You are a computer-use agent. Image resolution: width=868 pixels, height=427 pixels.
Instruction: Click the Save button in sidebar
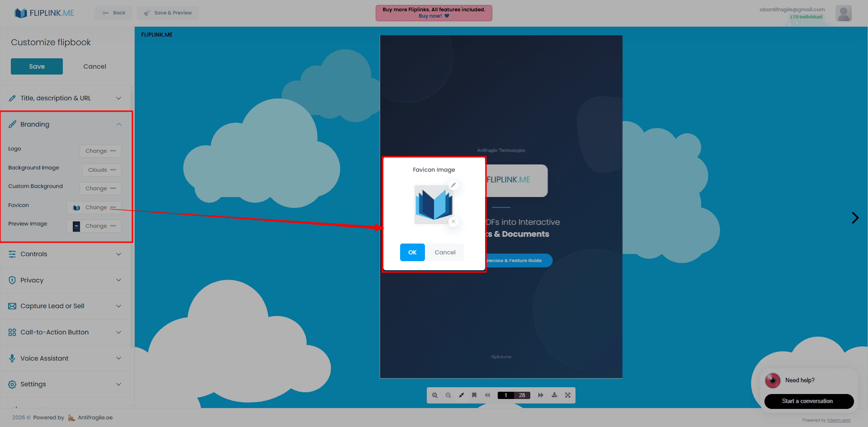(x=37, y=66)
